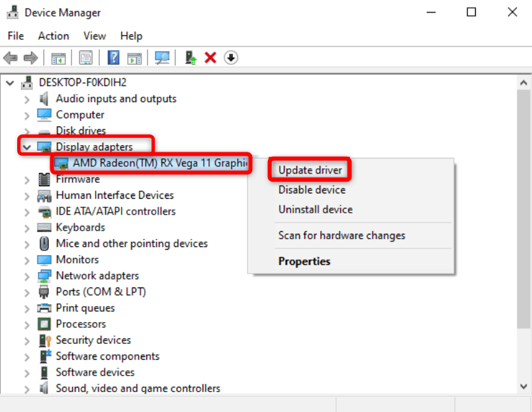532x412 pixels.
Task: Expand the Keyboards category
Action: [x=26, y=228]
